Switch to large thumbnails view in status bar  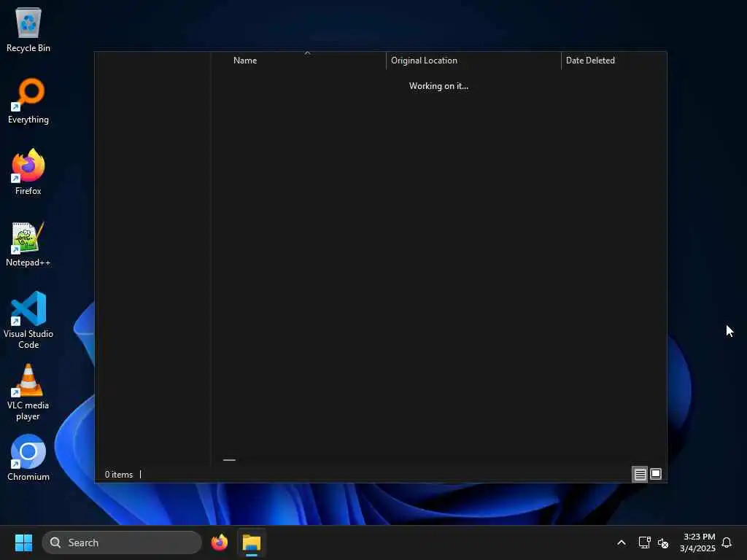coord(656,474)
